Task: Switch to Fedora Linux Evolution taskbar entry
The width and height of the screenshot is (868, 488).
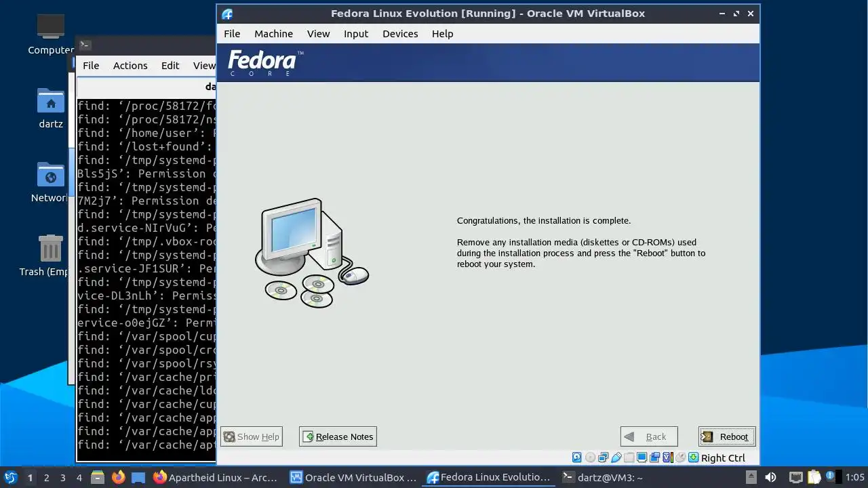Action: pos(490,477)
